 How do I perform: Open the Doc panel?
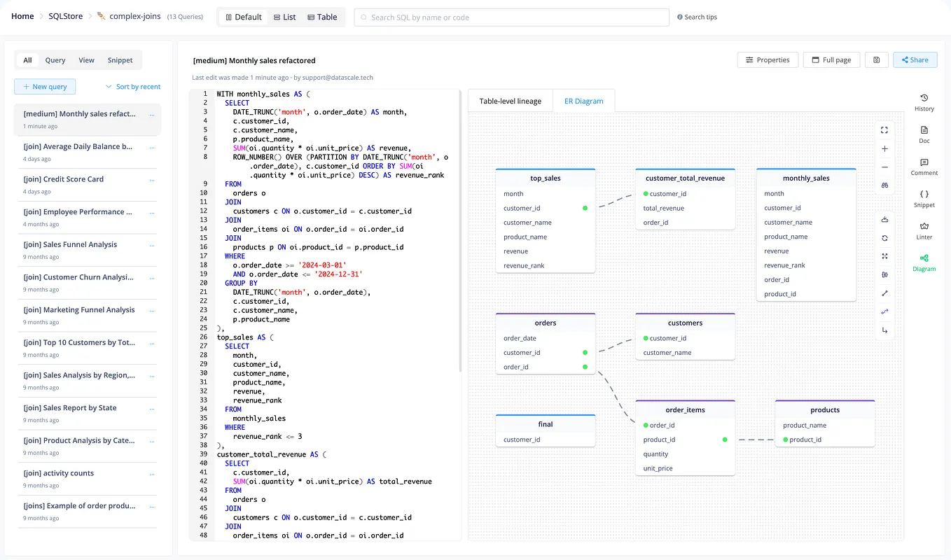924,135
